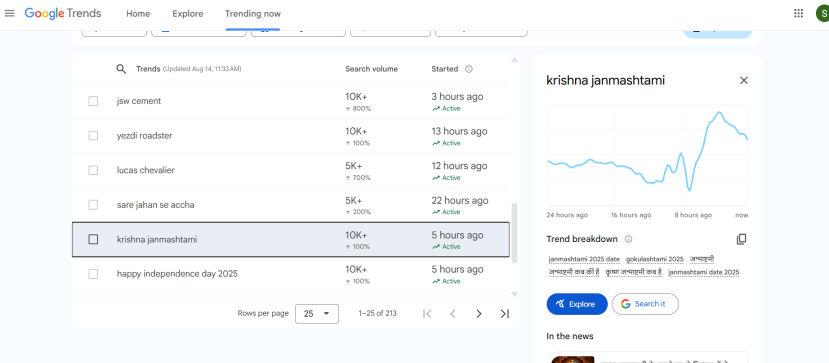The height and width of the screenshot is (363, 829).
Task: Open the yezdi roadster trend row
Action: pyautogui.click(x=290, y=136)
